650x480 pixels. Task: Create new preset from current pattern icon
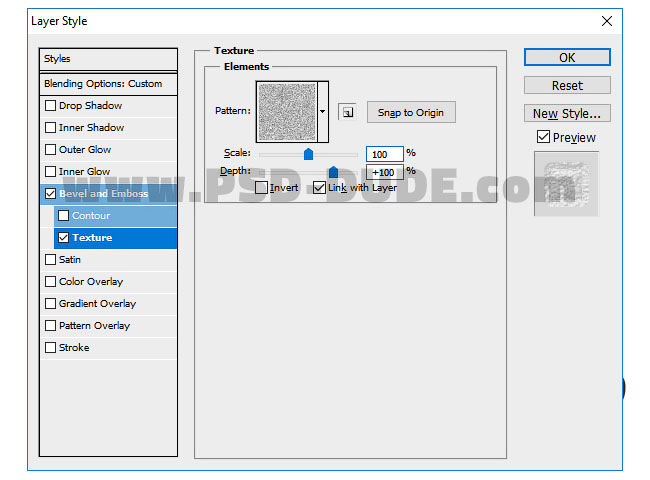(348, 112)
